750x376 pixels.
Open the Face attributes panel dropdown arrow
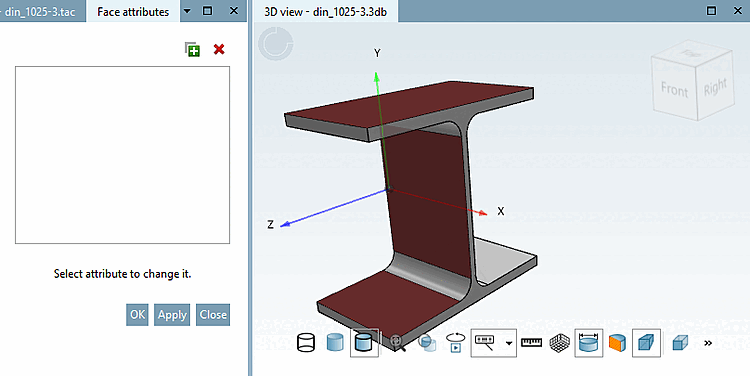coord(187,11)
